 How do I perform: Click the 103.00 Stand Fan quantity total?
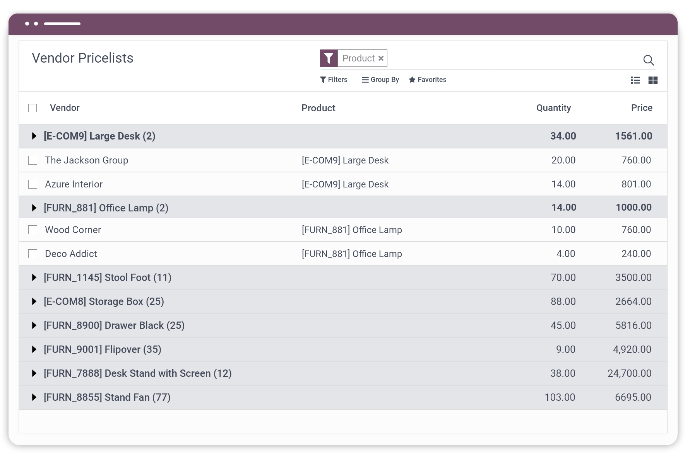click(x=560, y=397)
